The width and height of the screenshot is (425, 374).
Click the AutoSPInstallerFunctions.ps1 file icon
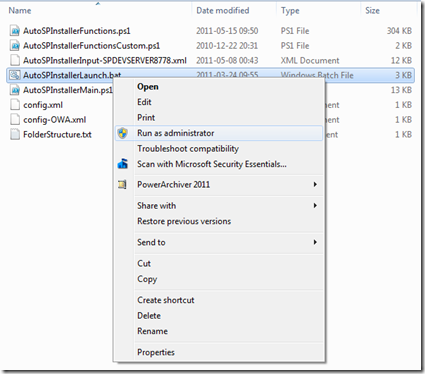tap(15, 31)
